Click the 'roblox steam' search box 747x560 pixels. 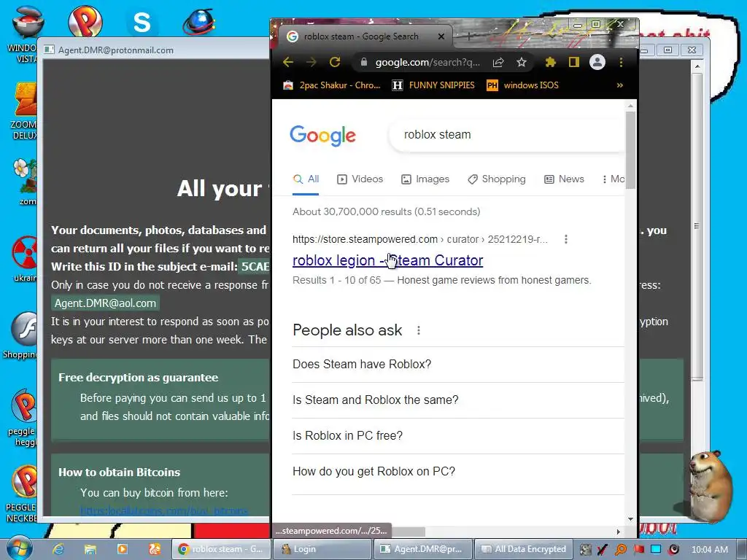click(508, 135)
